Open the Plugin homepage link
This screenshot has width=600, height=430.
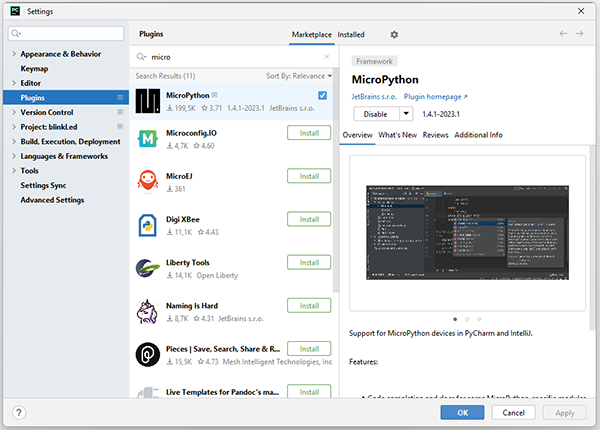[435, 96]
